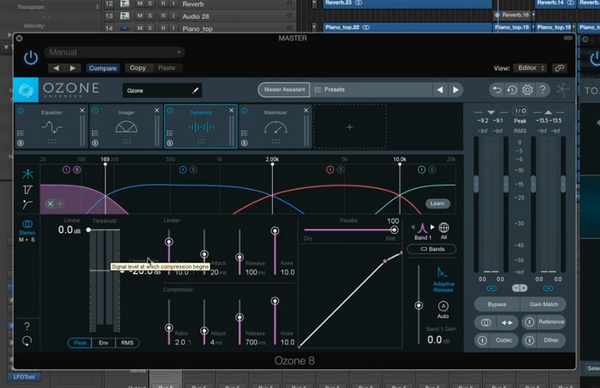600x388 pixels.
Task: Swap channels arrows icon
Action: (507, 323)
